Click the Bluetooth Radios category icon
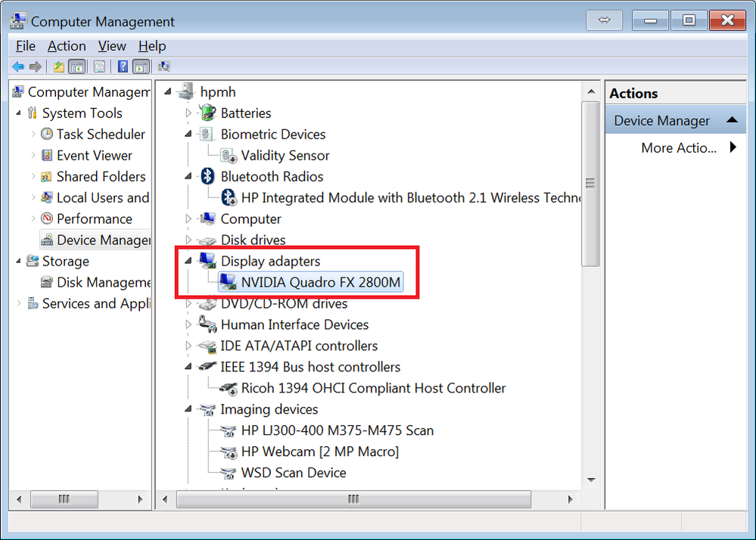This screenshot has height=540, width=756. pos(207,176)
